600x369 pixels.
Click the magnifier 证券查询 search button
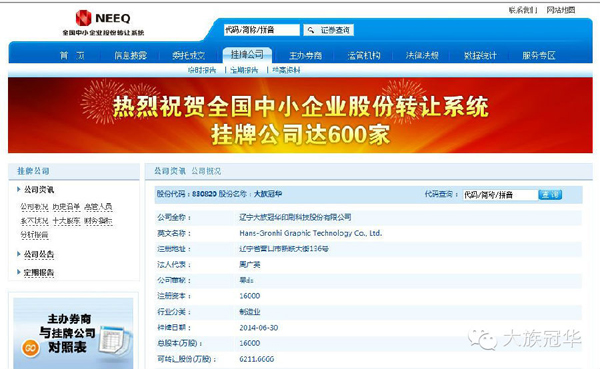(x=329, y=30)
